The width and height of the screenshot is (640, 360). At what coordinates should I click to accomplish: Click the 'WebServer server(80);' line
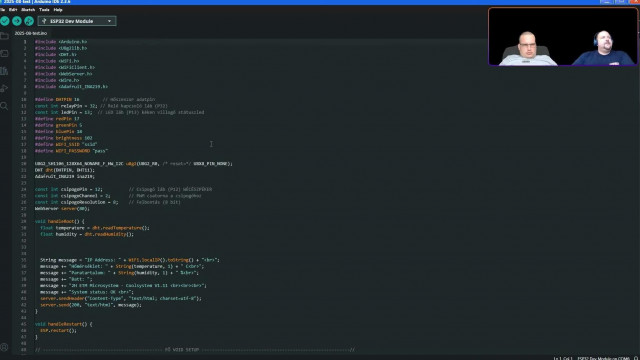[62, 209]
